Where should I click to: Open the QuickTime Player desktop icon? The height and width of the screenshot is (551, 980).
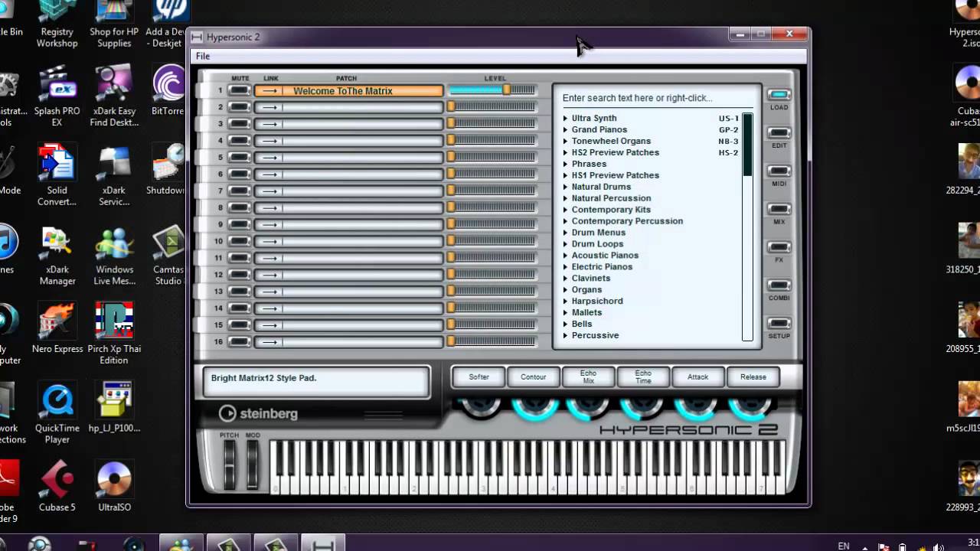(57, 413)
